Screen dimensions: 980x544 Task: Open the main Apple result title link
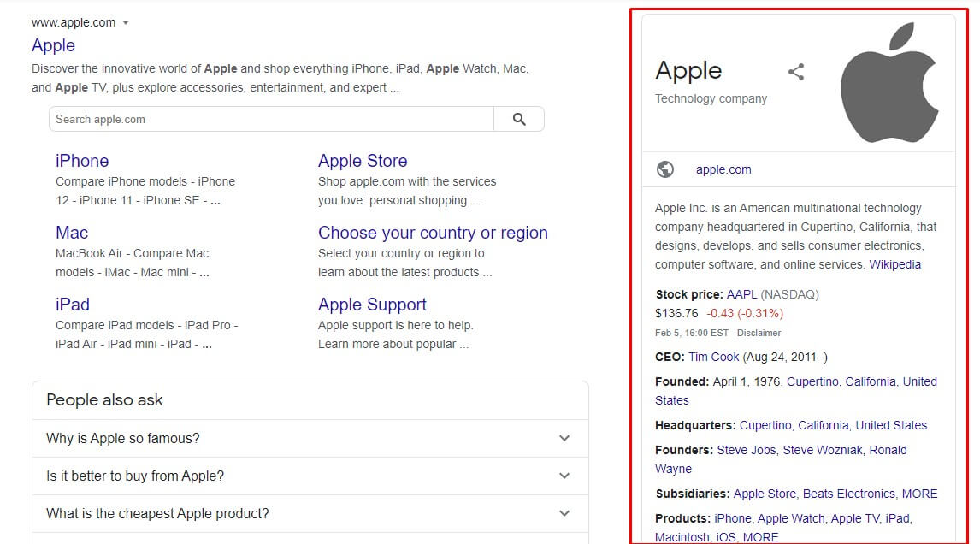pyautogui.click(x=53, y=45)
